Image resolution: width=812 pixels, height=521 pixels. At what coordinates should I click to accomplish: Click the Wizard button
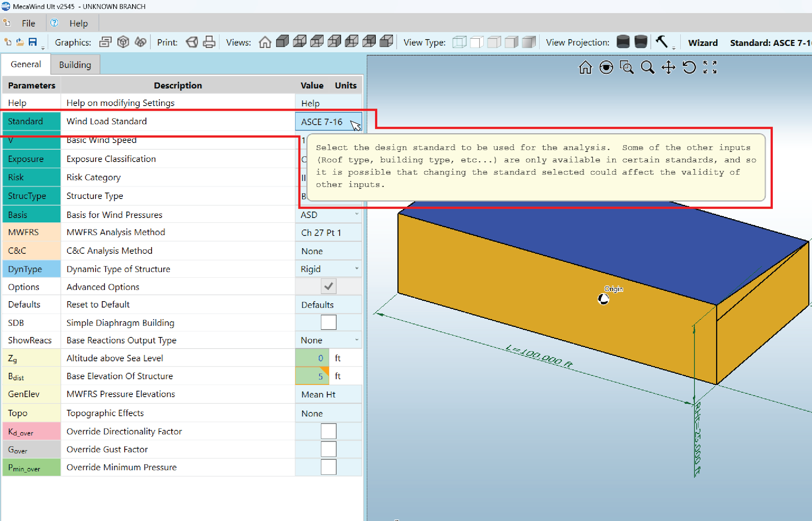(x=703, y=43)
